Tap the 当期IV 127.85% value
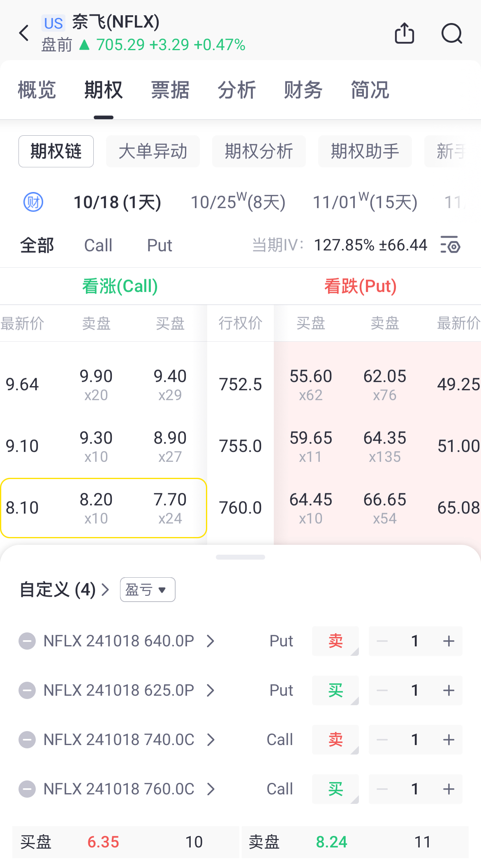Image resolution: width=481 pixels, height=868 pixels. tap(344, 245)
